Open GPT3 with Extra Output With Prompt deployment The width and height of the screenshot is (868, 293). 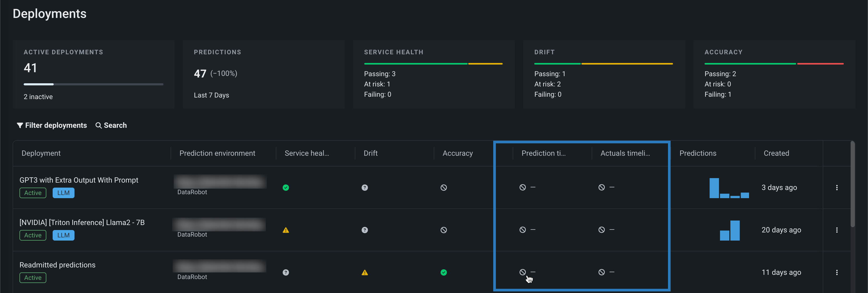pos(79,180)
